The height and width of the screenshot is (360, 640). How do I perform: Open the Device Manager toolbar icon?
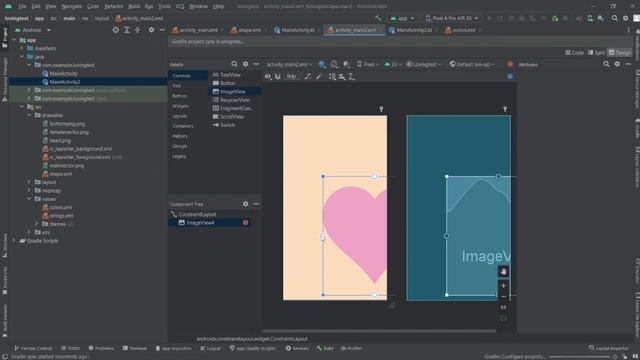coord(590,18)
